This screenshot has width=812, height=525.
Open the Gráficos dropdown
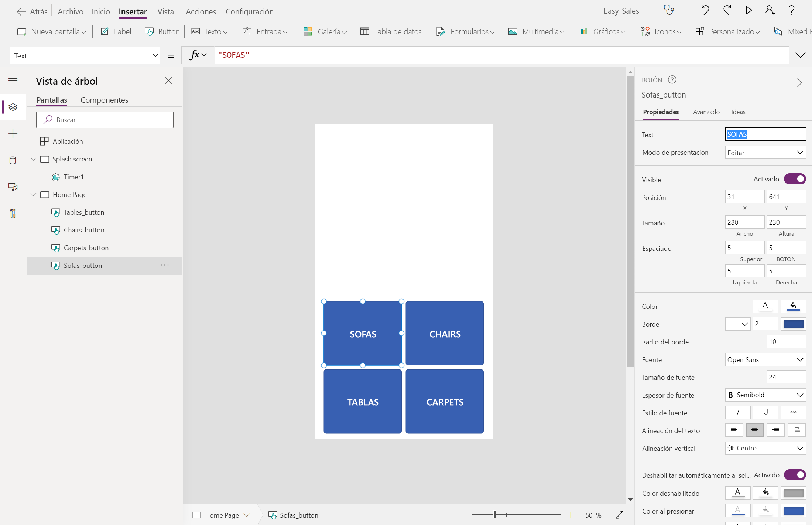click(x=603, y=31)
